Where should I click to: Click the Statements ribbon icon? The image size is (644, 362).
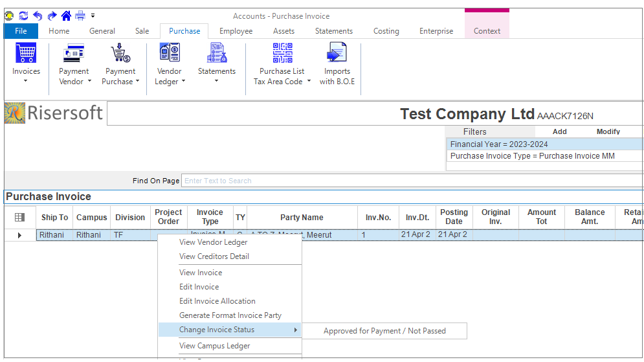(217, 53)
